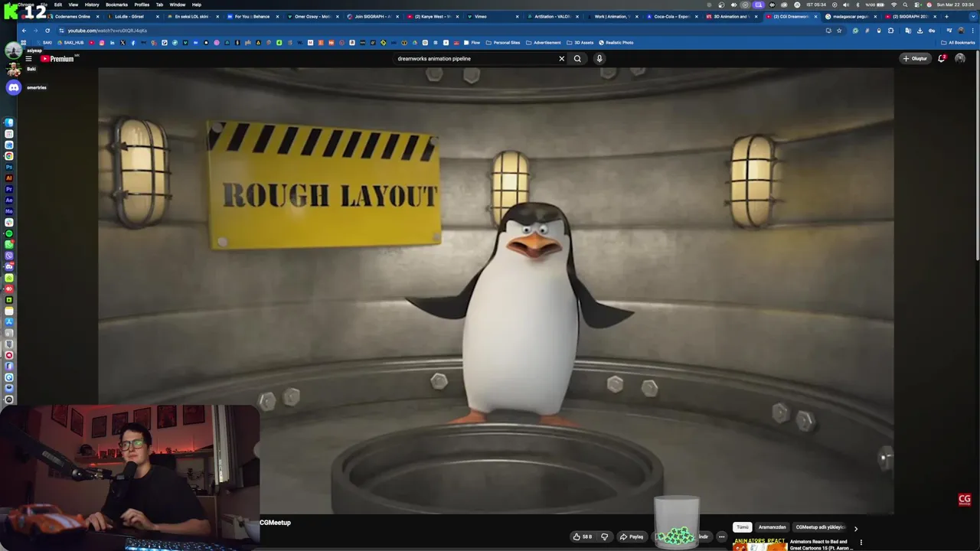Open Spotlight search in macOS menu bar
This screenshot has width=980, height=551.
tap(905, 5)
